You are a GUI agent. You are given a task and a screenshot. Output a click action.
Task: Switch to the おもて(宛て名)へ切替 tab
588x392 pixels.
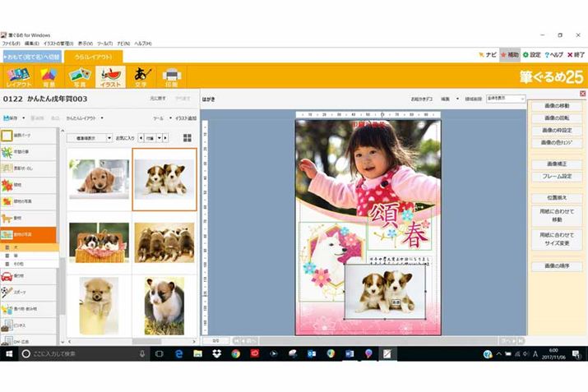(x=31, y=56)
